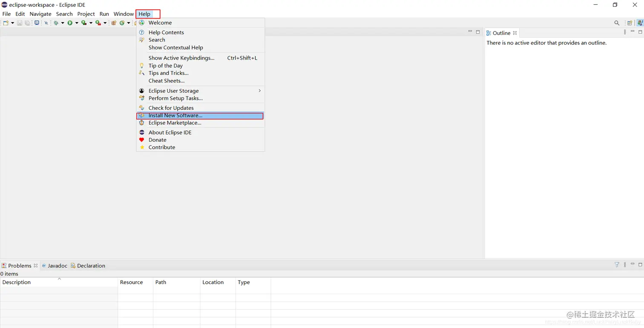
Task: Expand the Run dropdown arrow
Action: [x=77, y=23]
